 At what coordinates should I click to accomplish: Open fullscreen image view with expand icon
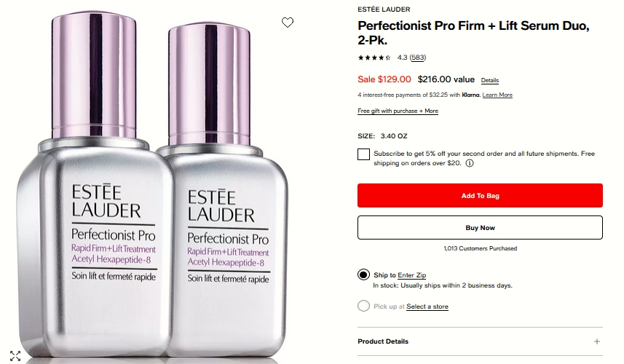click(15, 356)
